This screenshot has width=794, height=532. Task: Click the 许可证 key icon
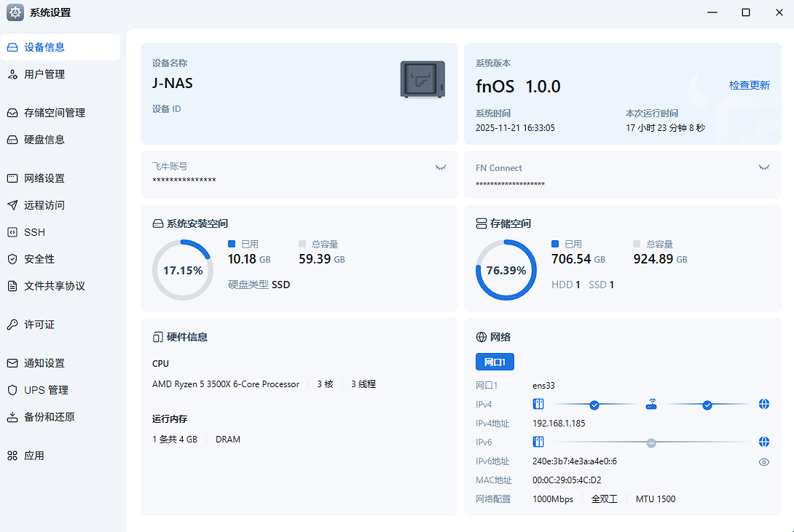12,325
